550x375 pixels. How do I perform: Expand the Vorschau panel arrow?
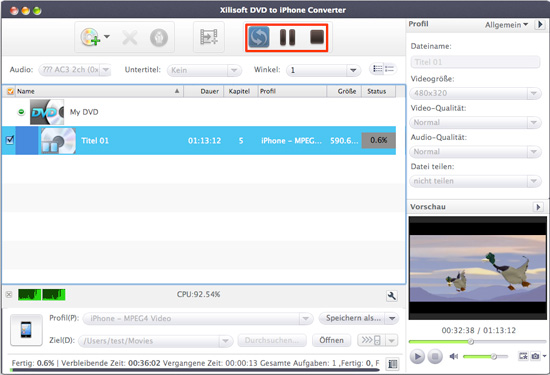(x=538, y=207)
